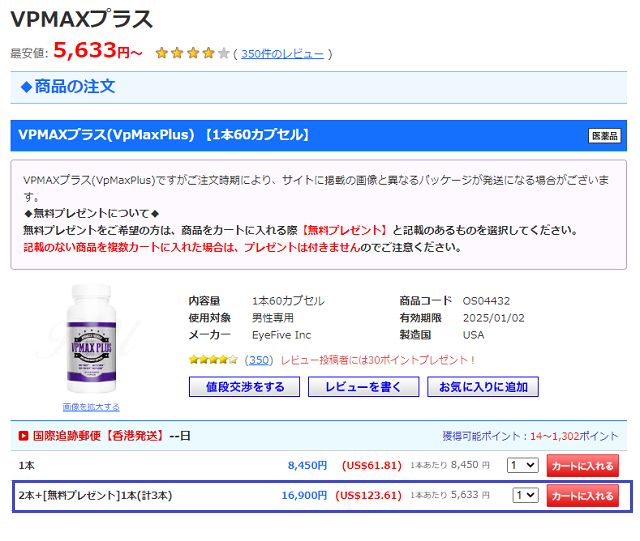640x541 pixels.
Task: Click the (US$61.81) price text
Action: (371, 465)
